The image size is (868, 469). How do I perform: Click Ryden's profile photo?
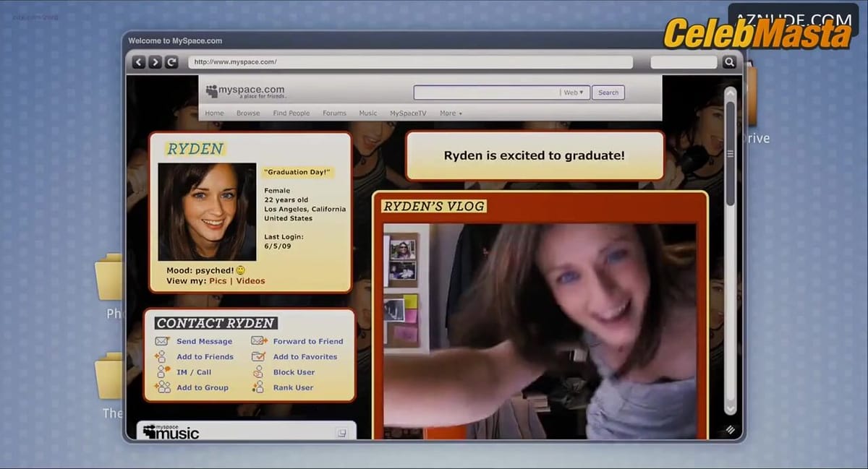pos(207,212)
